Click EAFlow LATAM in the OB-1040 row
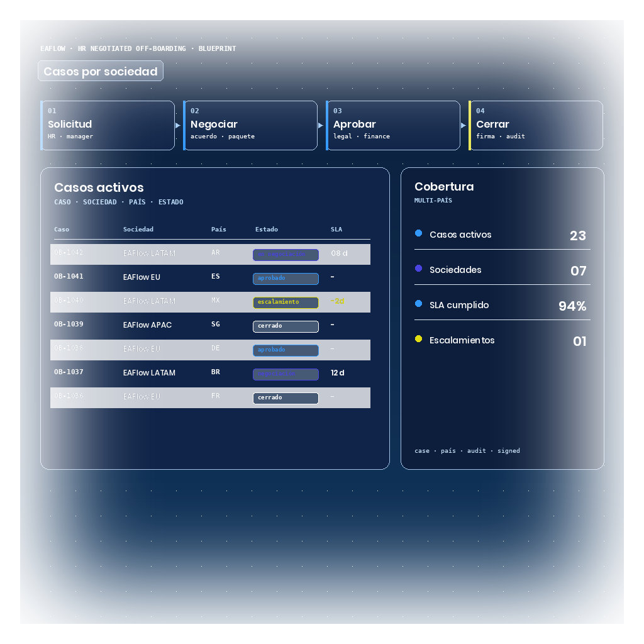 pyautogui.click(x=149, y=301)
